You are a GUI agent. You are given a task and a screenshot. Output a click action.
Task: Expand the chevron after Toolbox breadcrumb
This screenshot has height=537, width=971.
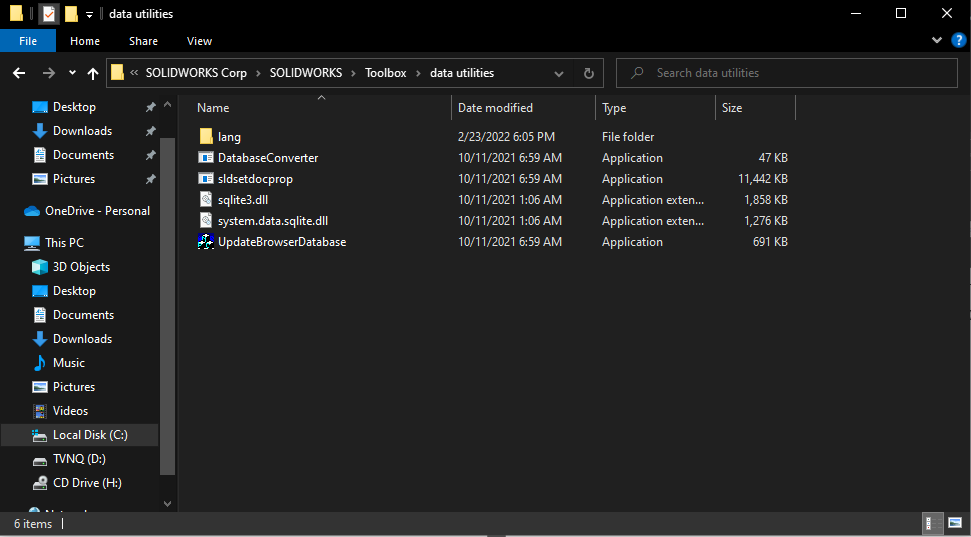[418, 73]
